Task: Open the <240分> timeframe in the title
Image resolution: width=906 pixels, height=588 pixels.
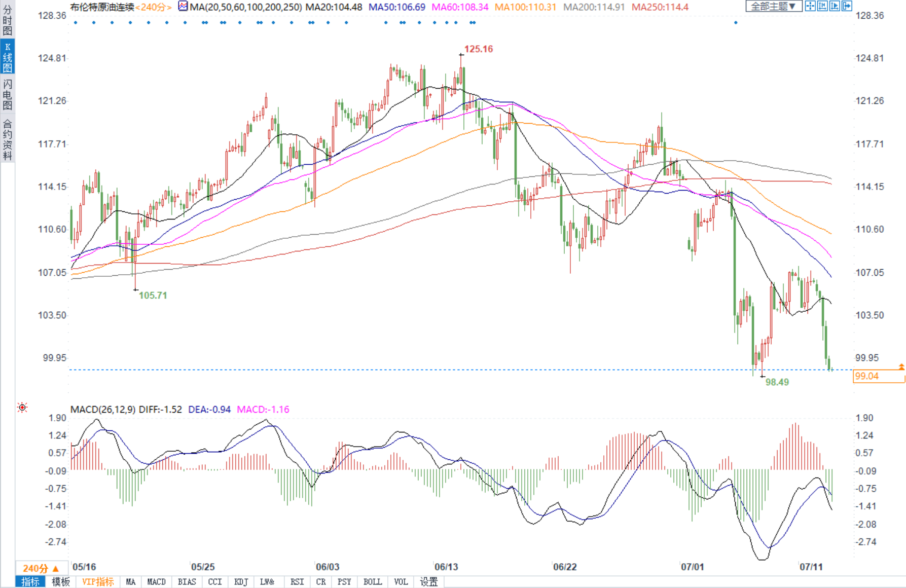Action: pos(153,7)
